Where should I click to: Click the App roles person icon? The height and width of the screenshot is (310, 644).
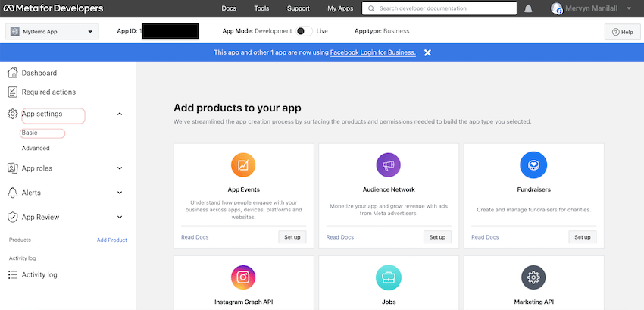point(13,168)
